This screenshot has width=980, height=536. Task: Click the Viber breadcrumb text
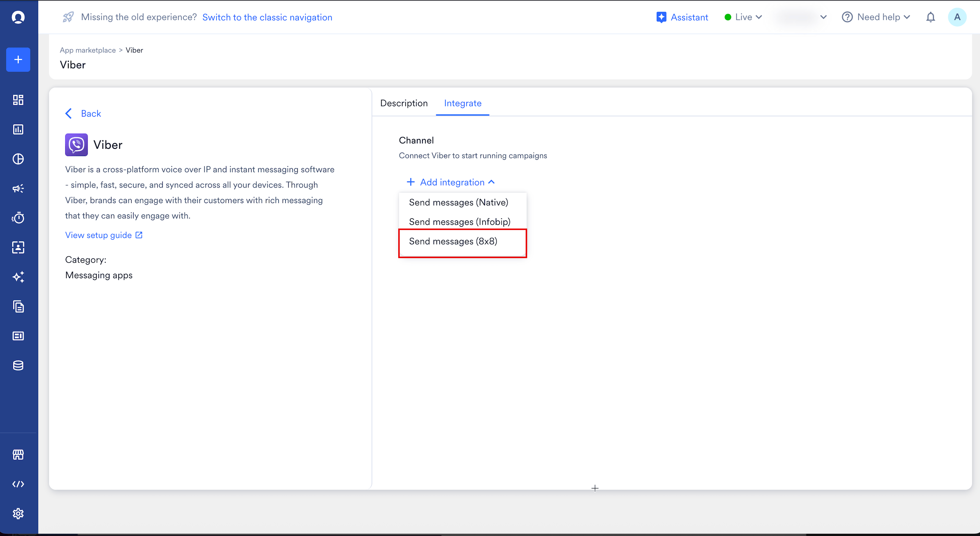(x=134, y=50)
